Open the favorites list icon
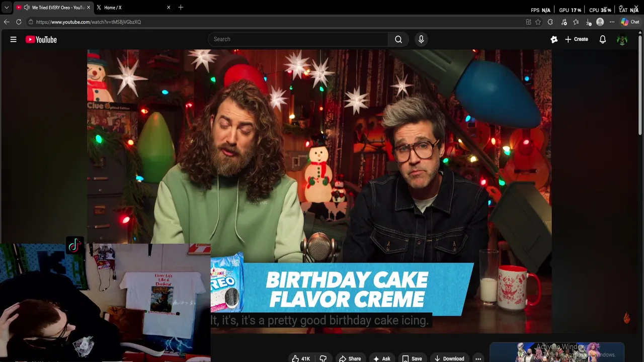Image resolution: width=644 pixels, height=362 pixels. tap(576, 22)
